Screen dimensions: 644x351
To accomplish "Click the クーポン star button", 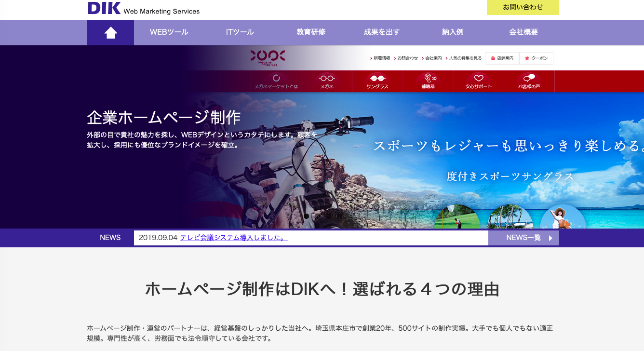I will pyautogui.click(x=537, y=58).
